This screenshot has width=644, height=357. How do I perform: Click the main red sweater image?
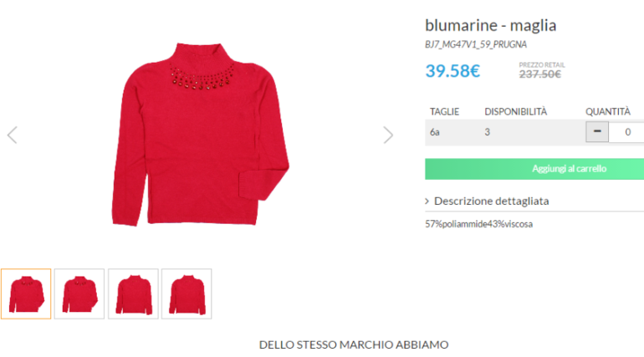tap(200, 134)
